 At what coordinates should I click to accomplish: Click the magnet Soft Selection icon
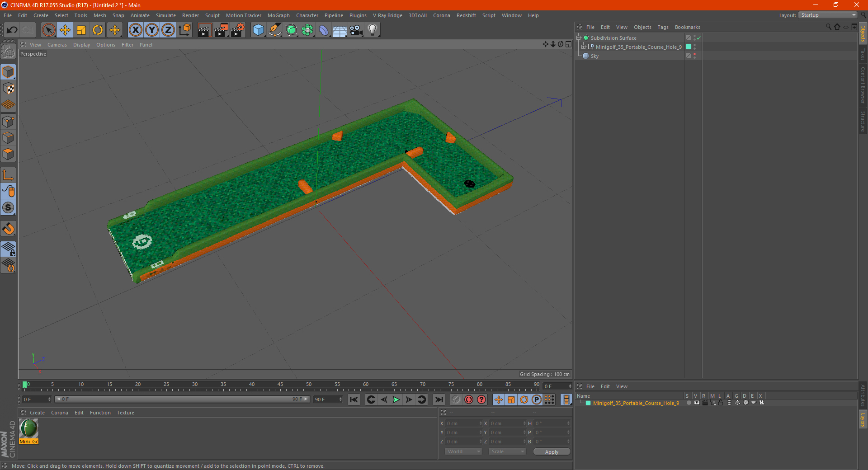coord(8,229)
